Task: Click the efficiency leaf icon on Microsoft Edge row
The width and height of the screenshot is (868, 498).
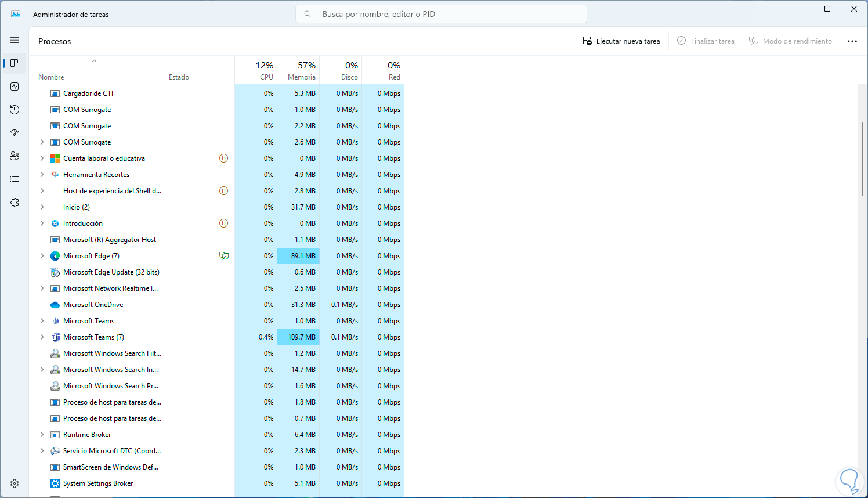Action: (x=223, y=256)
